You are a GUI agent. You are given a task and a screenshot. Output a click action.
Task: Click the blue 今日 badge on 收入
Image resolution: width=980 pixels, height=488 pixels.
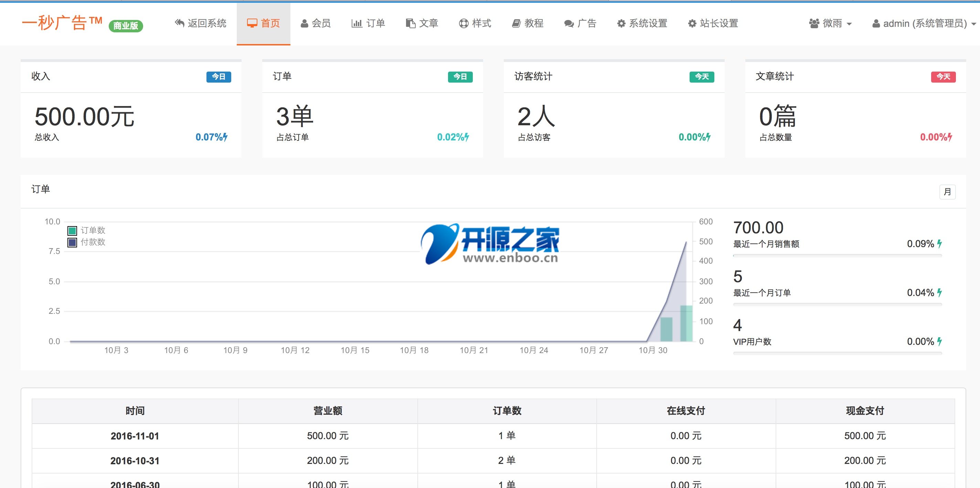tap(219, 77)
